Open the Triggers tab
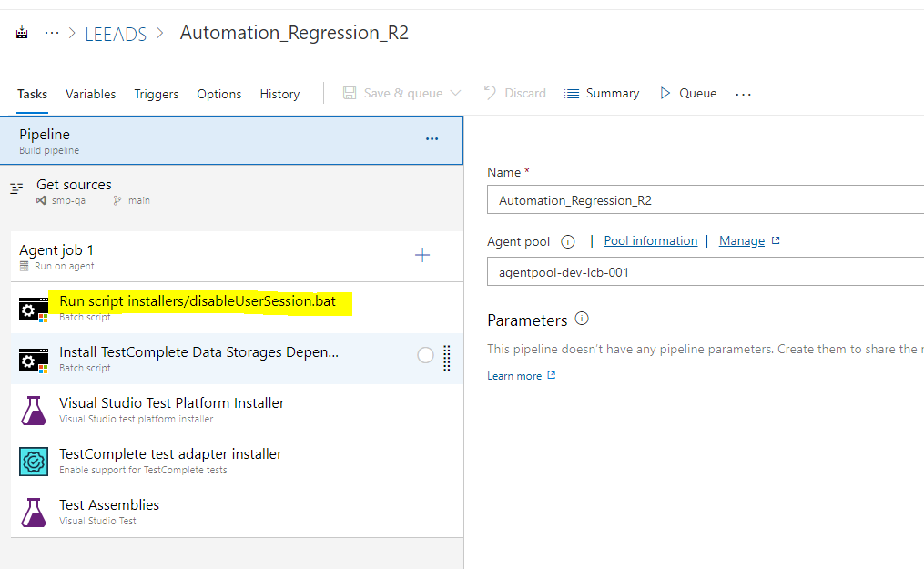This screenshot has height=569, width=924. (157, 94)
